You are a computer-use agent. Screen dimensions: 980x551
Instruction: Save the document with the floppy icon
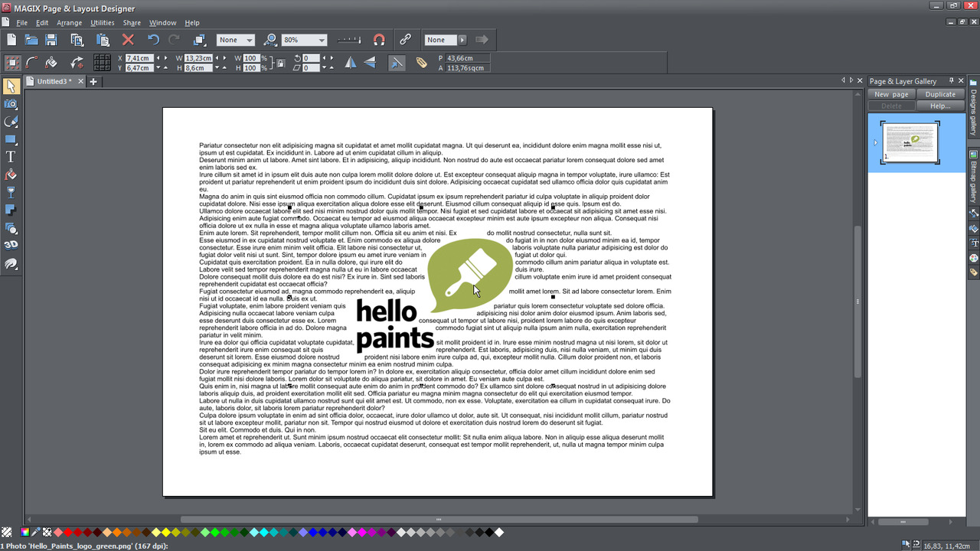(x=51, y=40)
